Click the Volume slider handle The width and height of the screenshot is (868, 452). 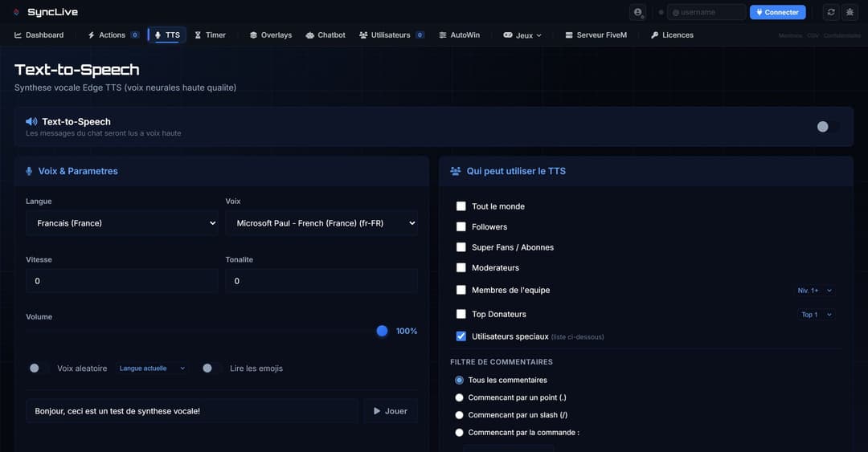click(x=382, y=331)
